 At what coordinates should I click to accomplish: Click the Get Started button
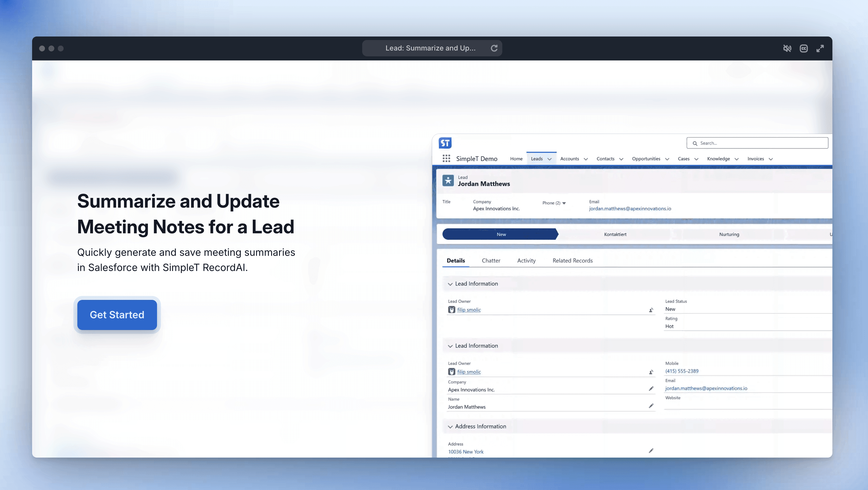117,315
